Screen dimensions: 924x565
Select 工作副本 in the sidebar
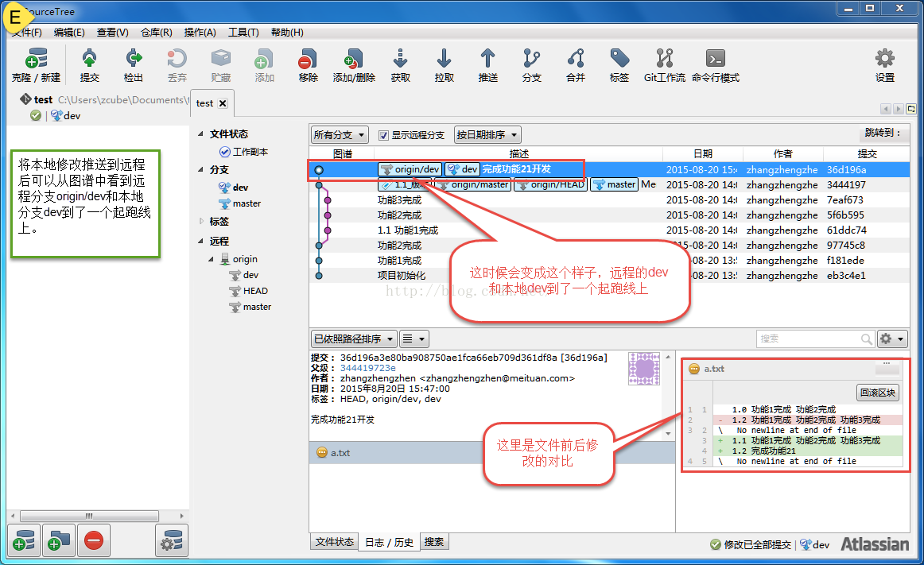[x=243, y=152]
